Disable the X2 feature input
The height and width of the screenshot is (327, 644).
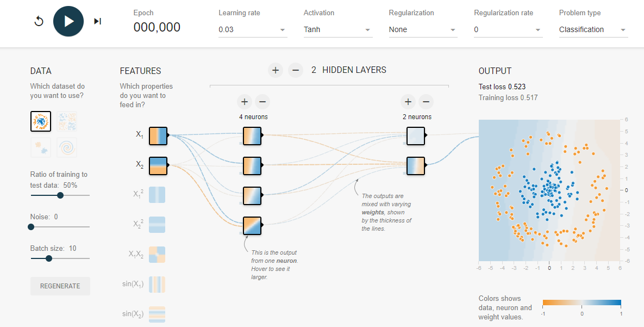(x=157, y=165)
